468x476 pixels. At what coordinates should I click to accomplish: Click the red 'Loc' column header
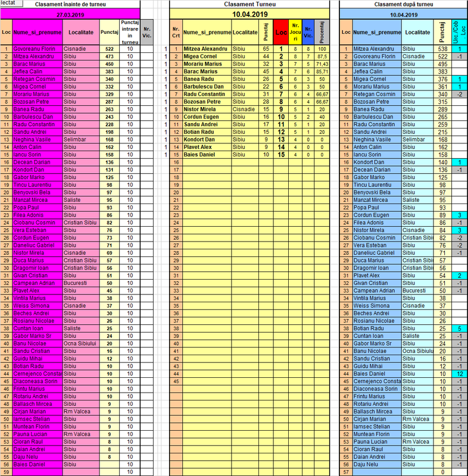(x=281, y=32)
